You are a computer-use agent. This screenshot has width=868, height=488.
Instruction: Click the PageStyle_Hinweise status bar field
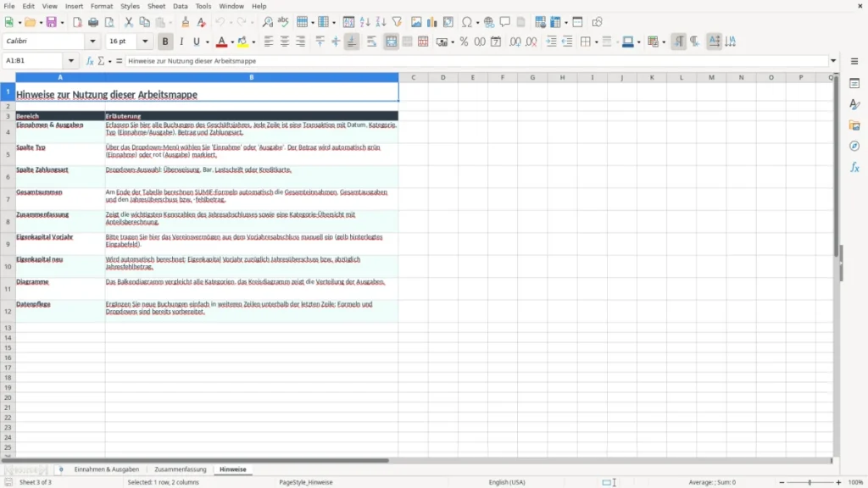point(305,482)
